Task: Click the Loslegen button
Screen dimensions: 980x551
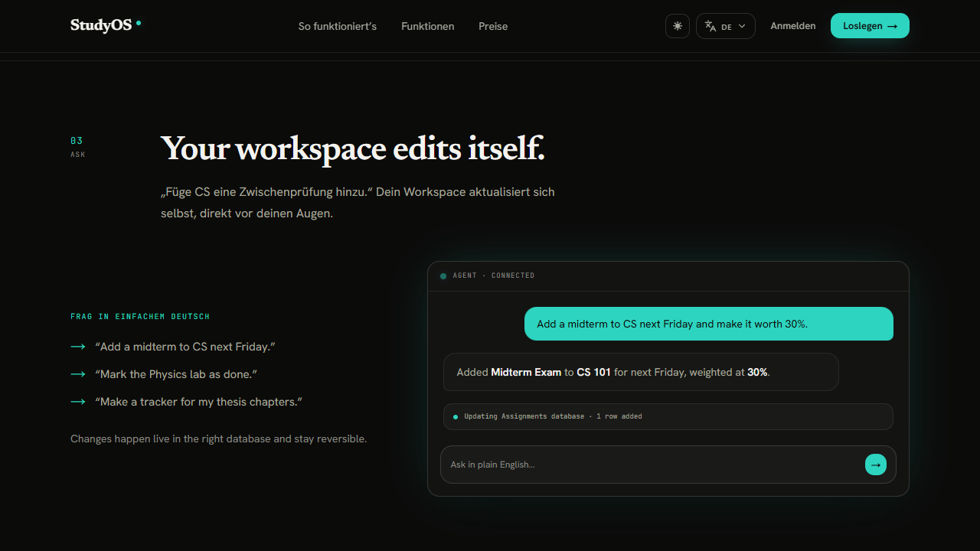Action: point(870,25)
